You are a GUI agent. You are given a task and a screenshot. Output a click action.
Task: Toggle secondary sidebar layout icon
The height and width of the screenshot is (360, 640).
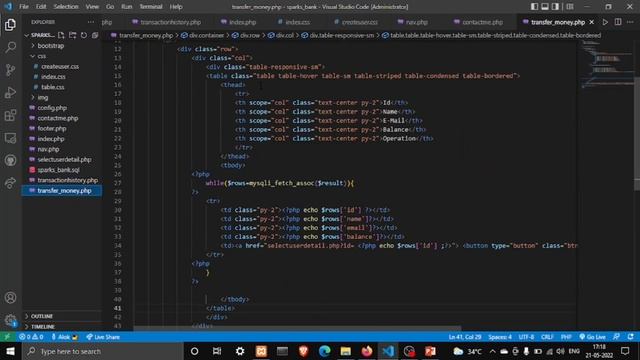click(556, 7)
